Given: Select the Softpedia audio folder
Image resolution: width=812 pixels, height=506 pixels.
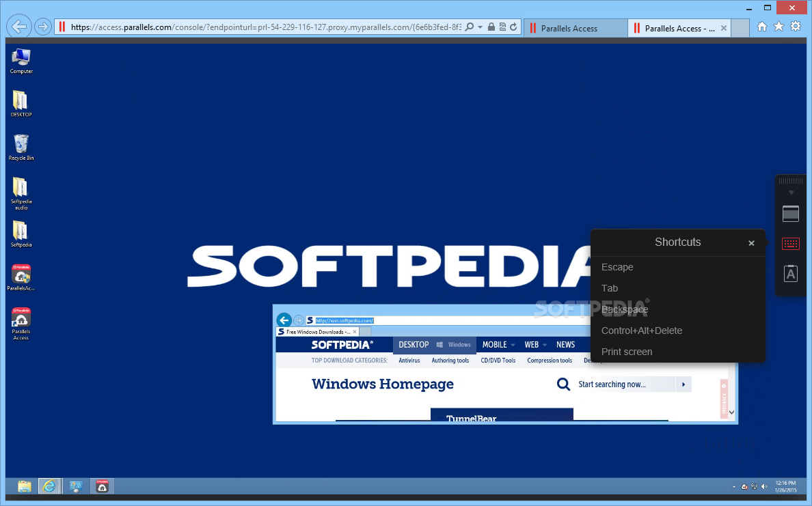Looking at the screenshot, I should tap(21, 193).
